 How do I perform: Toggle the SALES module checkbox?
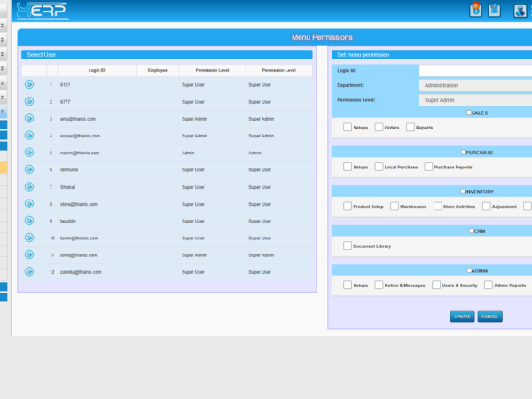click(x=469, y=113)
